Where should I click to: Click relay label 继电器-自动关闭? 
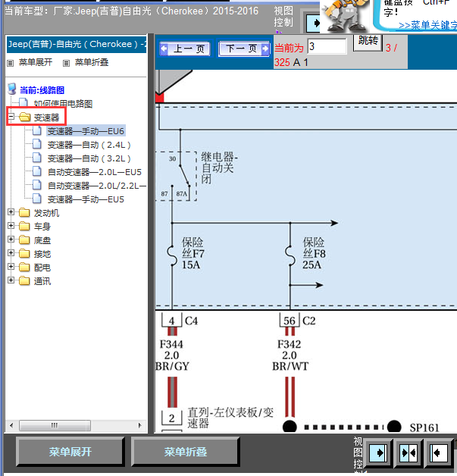coord(219,168)
